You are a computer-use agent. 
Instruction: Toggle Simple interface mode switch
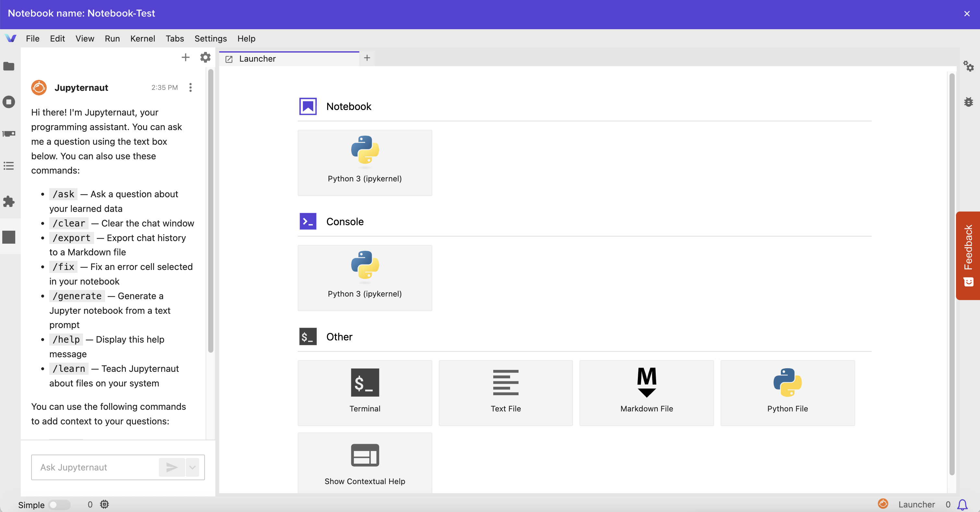click(x=59, y=505)
